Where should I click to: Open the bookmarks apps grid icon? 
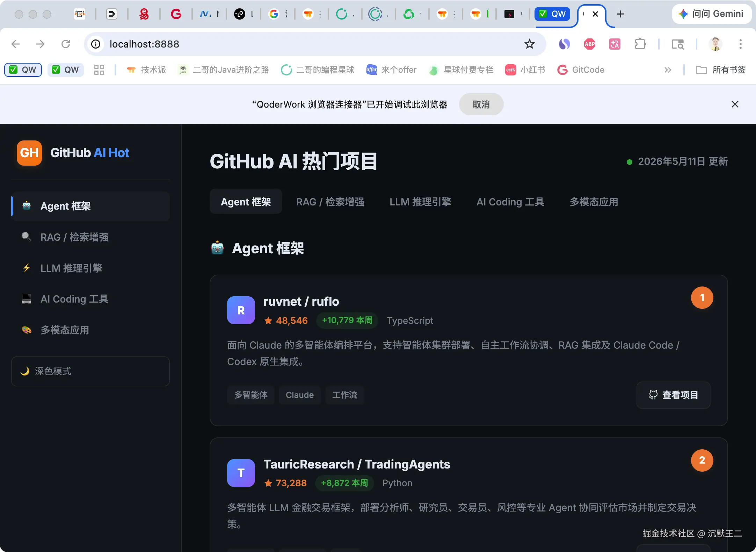[x=99, y=70]
